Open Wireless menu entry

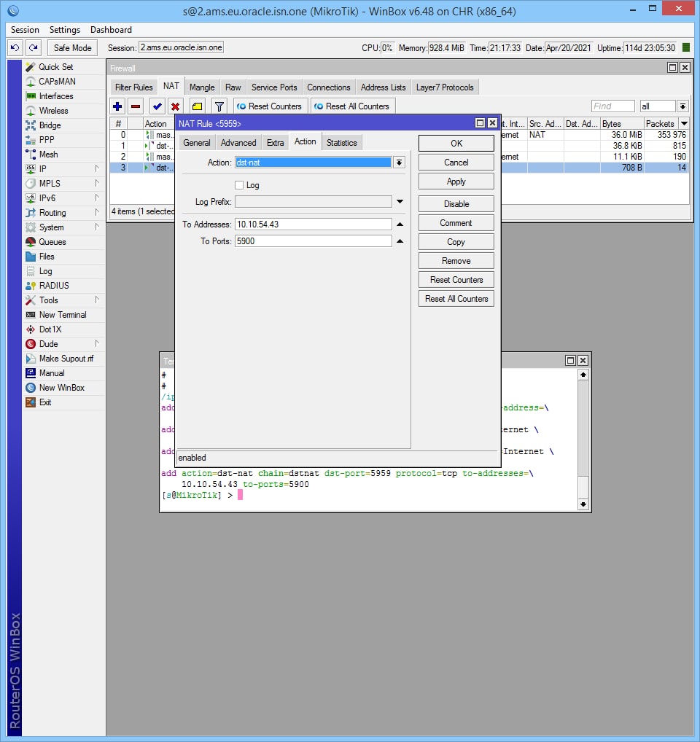(x=53, y=111)
